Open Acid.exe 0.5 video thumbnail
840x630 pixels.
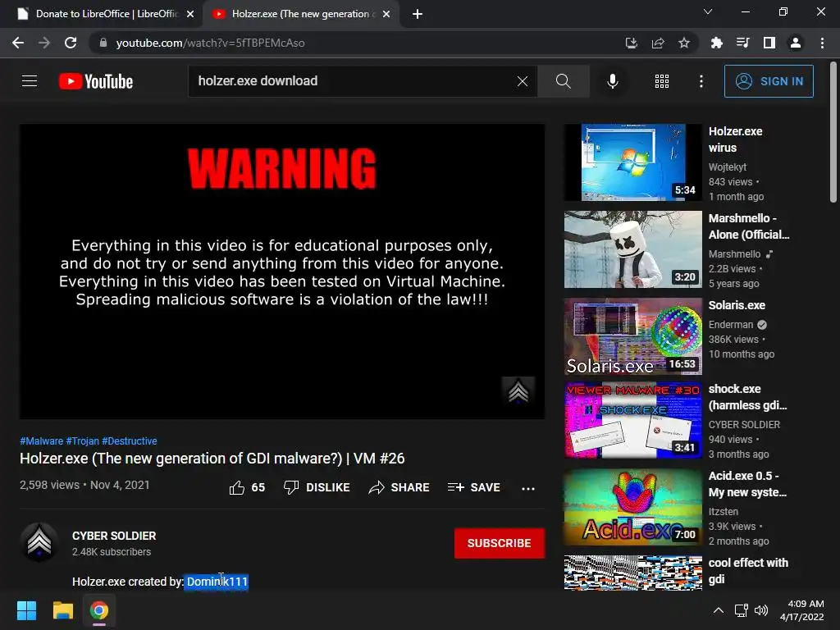632,507
